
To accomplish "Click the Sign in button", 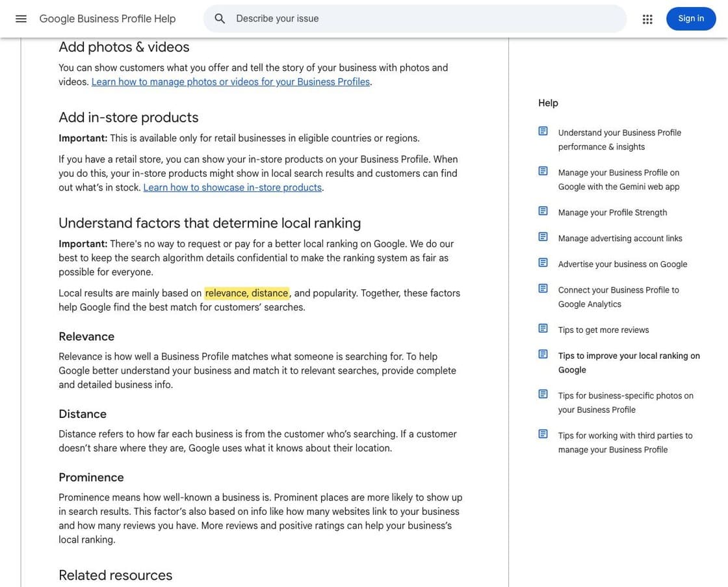I will tap(691, 19).
